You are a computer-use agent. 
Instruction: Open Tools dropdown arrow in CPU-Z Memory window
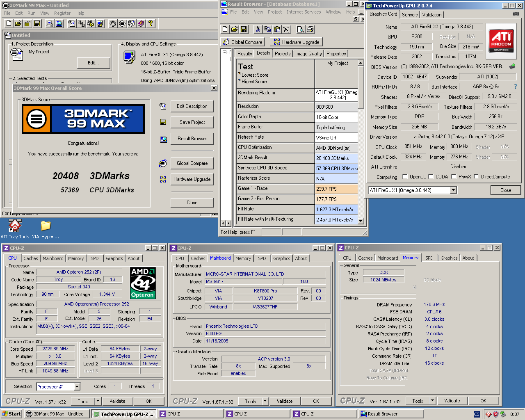[x=432, y=401]
